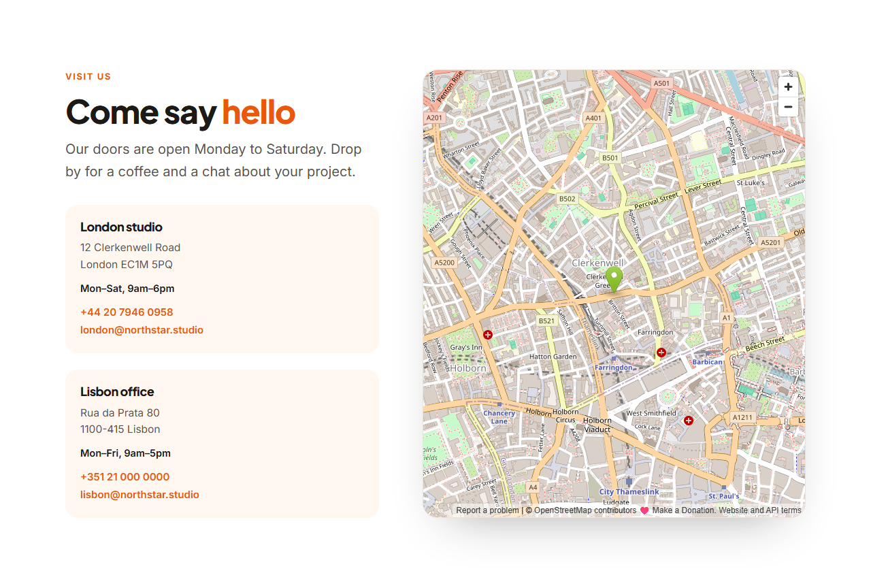Click hours 'Mon–Fri, 9am–5pm'

(125, 453)
